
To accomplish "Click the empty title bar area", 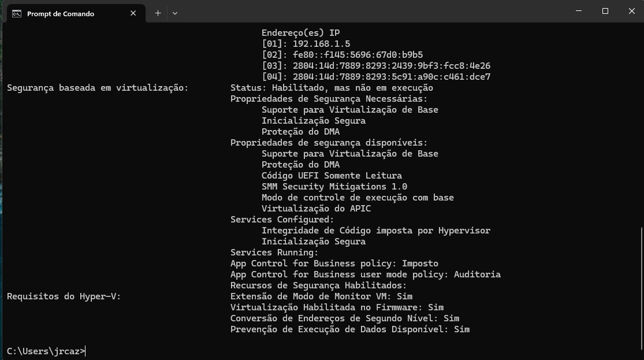I will pos(370,12).
